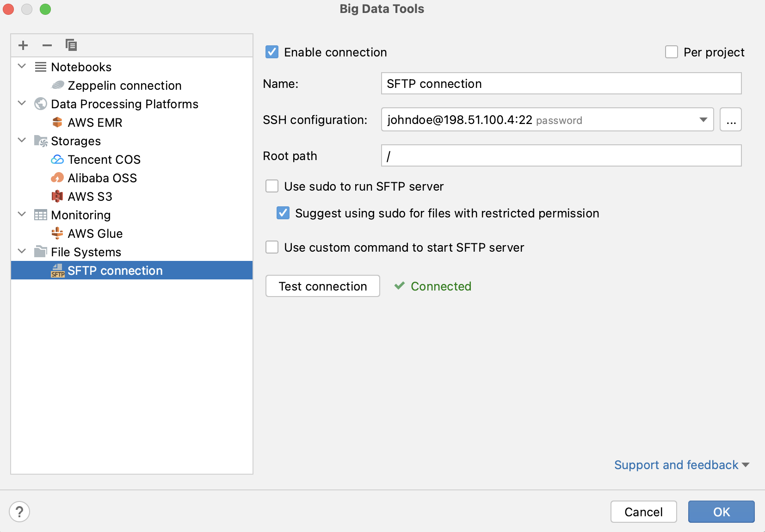Viewport: 765px width, 532px height.
Task: Select the AWS EMR icon
Action: click(x=57, y=122)
